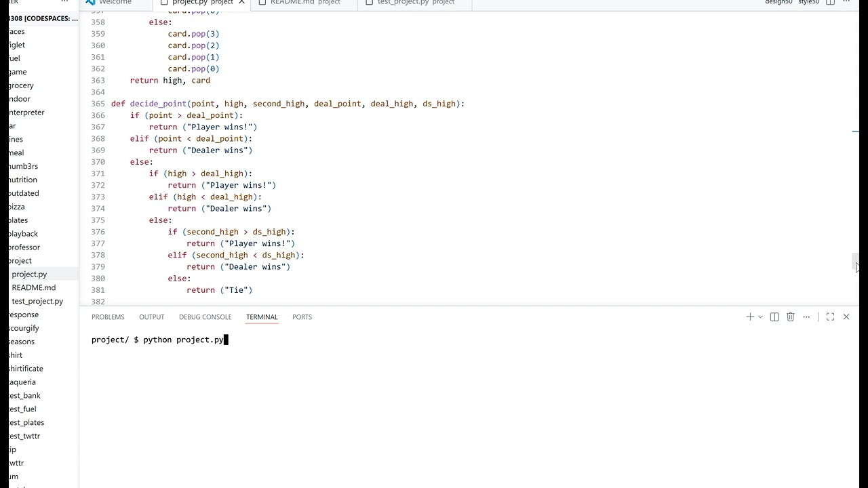Open terminal panel more actions menu

(x=806, y=317)
